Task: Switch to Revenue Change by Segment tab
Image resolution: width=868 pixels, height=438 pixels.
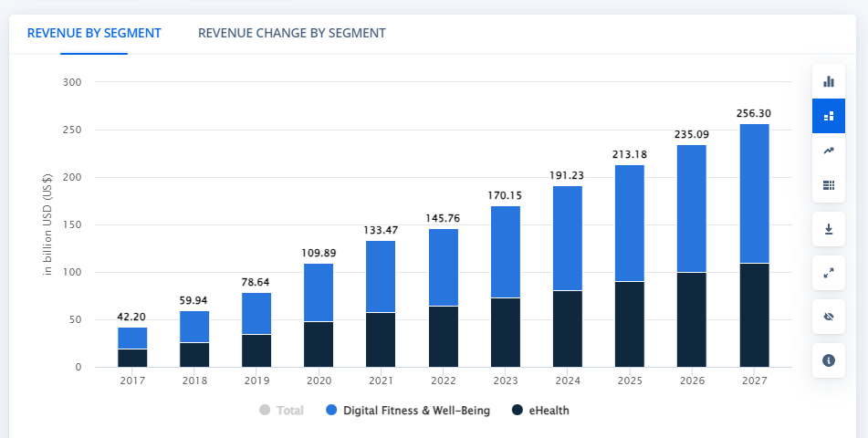Action: pos(292,33)
